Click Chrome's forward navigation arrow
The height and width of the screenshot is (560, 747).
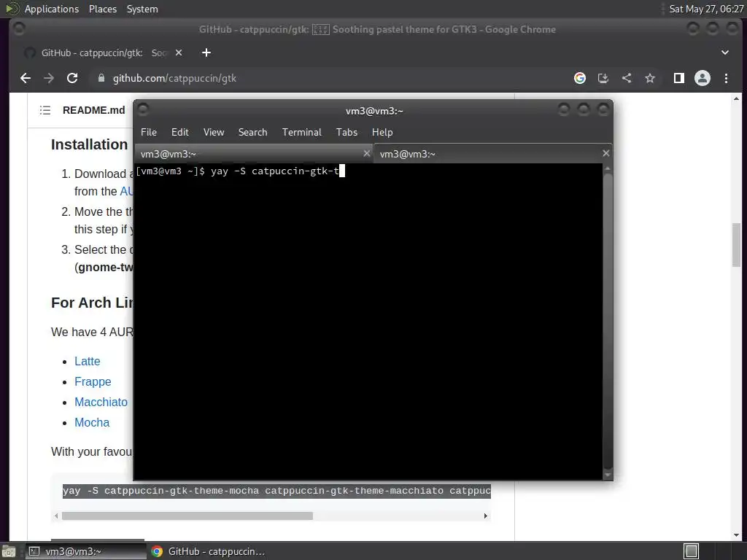(49, 78)
